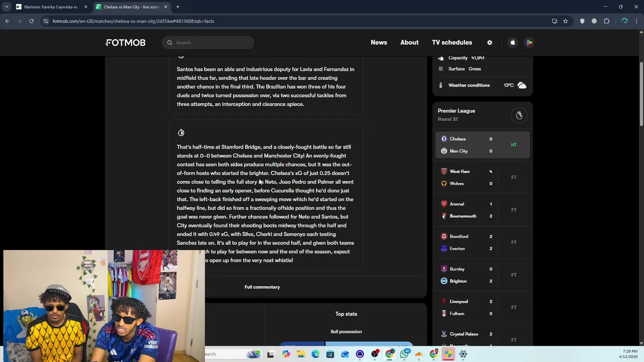644x362 pixels.
Task: Open the Apple App Store link icon
Action: 513,43
